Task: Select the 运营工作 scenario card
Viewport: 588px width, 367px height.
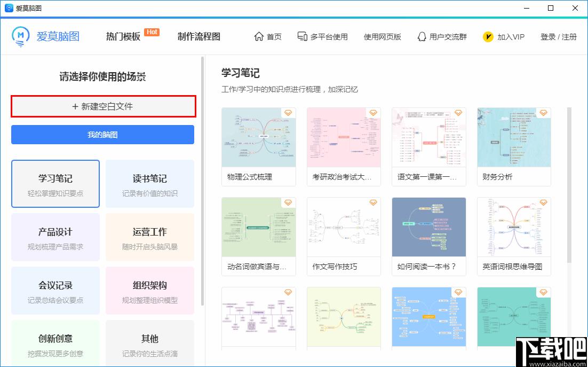Action: (150, 237)
